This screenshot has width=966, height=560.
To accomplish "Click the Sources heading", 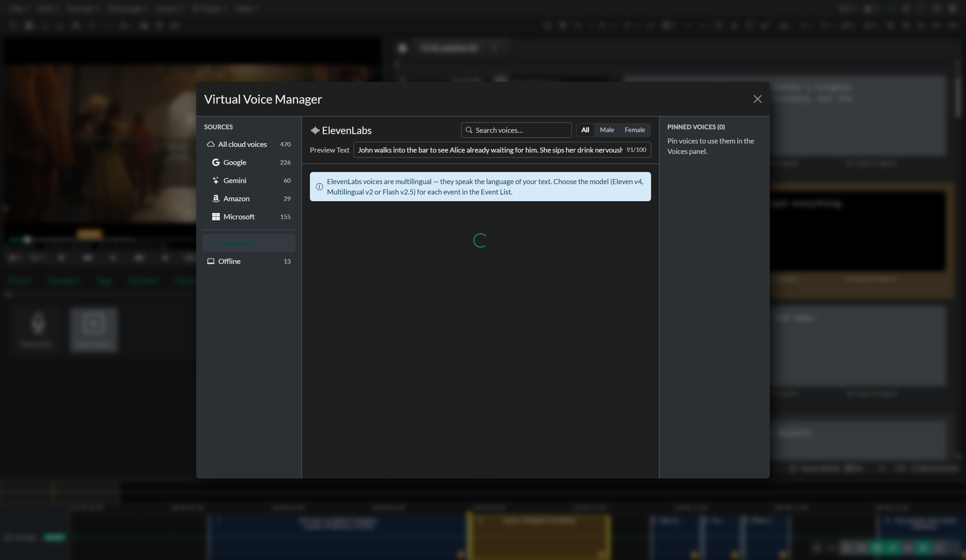I will [x=218, y=127].
